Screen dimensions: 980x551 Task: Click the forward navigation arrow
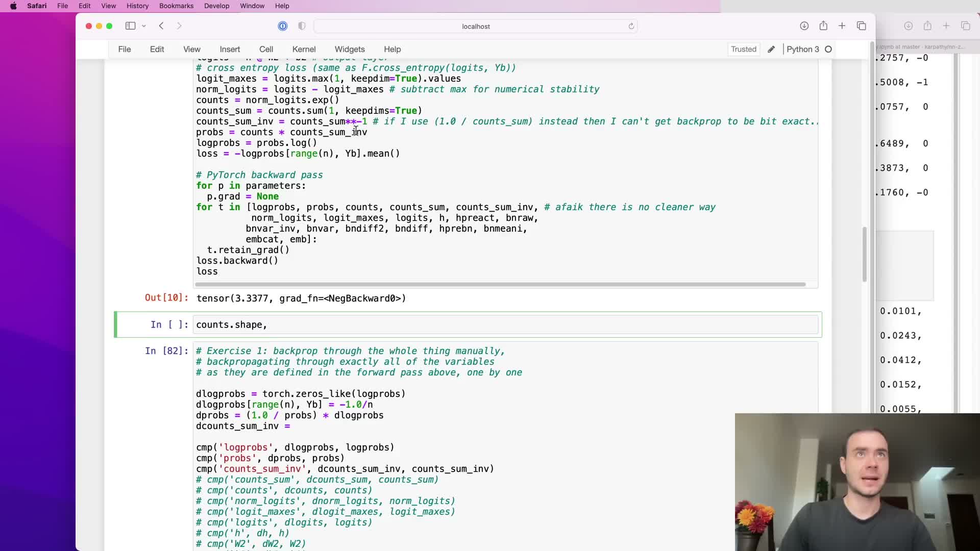click(179, 26)
